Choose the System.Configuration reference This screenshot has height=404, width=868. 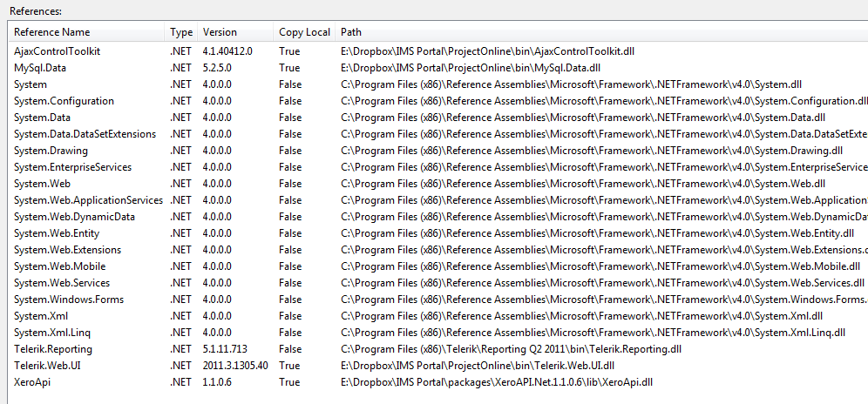pos(64,101)
